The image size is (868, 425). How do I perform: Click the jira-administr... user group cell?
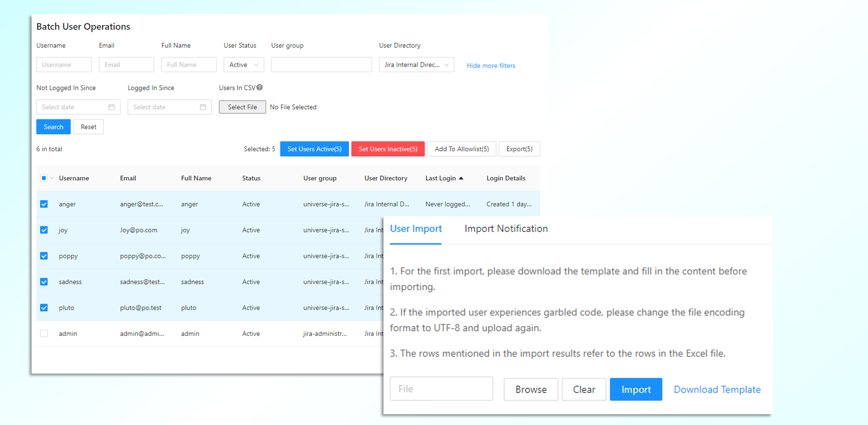tap(325, 333)
